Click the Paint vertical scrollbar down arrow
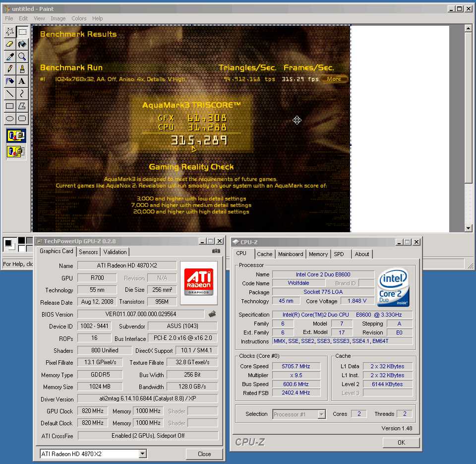The image size is (476, 464). tap(468, 228)
